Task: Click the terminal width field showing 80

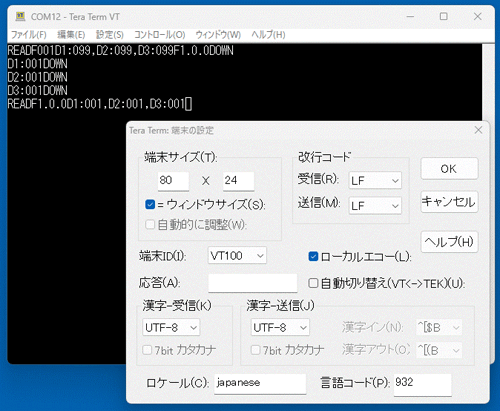Action: [x=173, y=181]
